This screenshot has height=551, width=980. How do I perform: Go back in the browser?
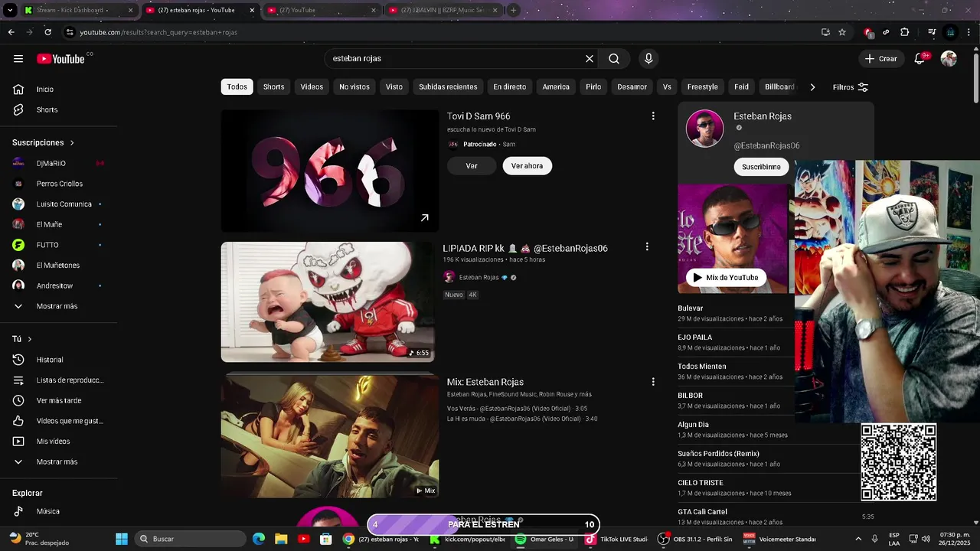coord(11,32)
